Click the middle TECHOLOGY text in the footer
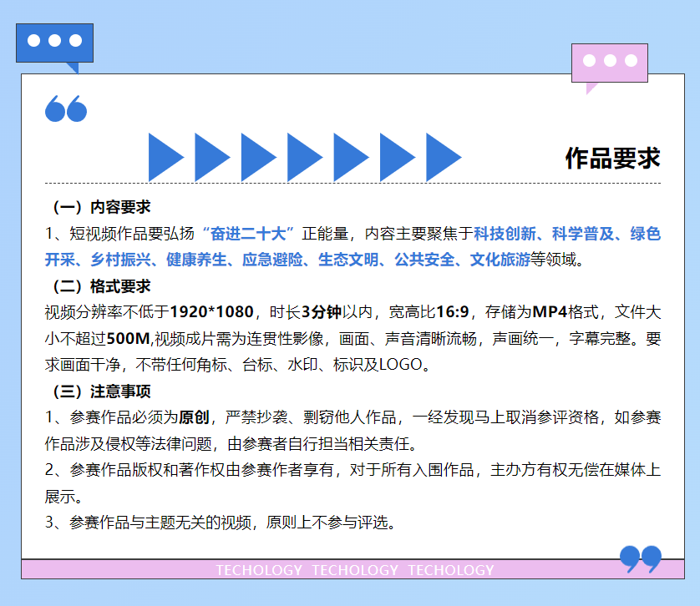The height and width of the screenshot is (606, 700). (355, 570)
